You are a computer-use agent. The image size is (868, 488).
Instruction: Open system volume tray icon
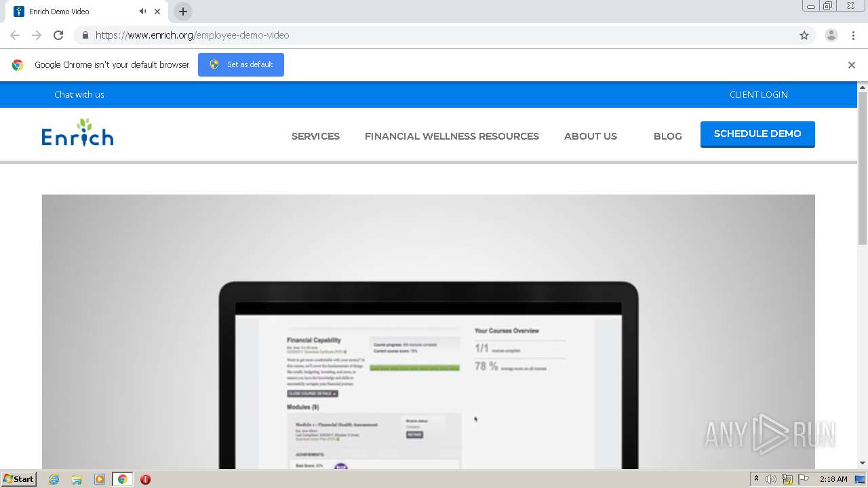click(x=771, y=479)
